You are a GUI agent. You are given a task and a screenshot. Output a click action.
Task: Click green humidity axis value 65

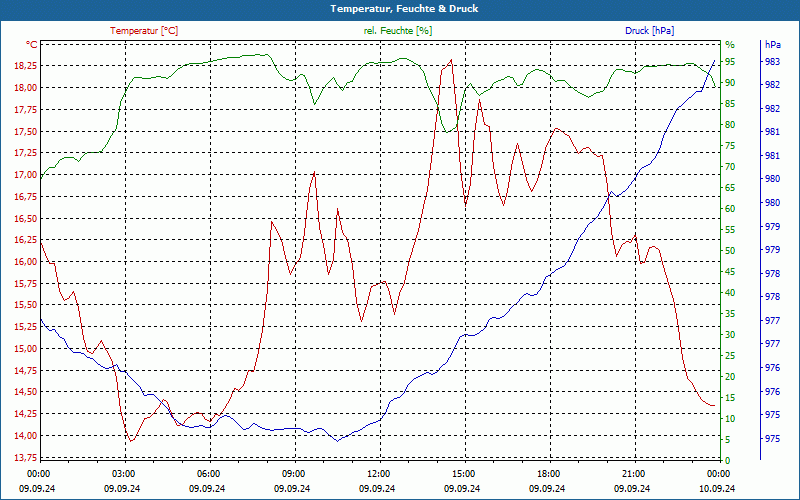point(730,188)
